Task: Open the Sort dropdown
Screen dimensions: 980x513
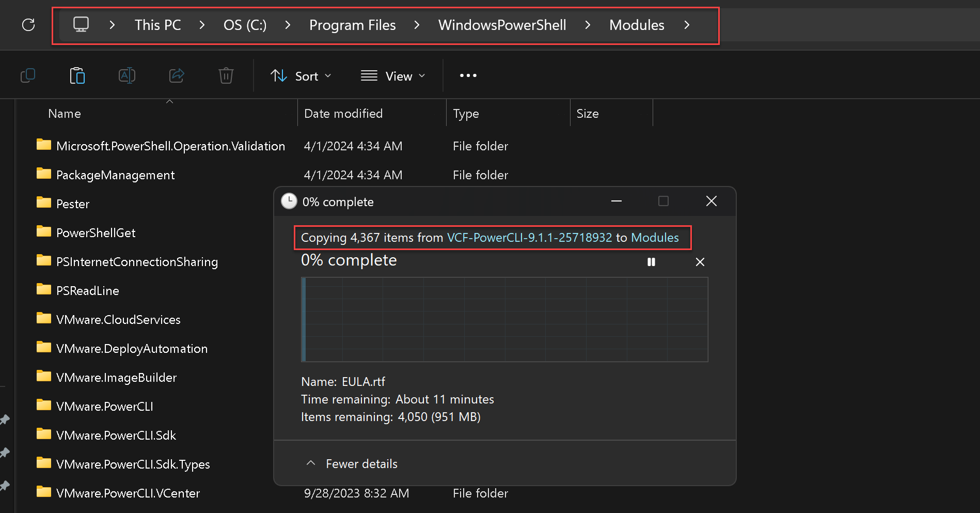Action: pos(301,76)
